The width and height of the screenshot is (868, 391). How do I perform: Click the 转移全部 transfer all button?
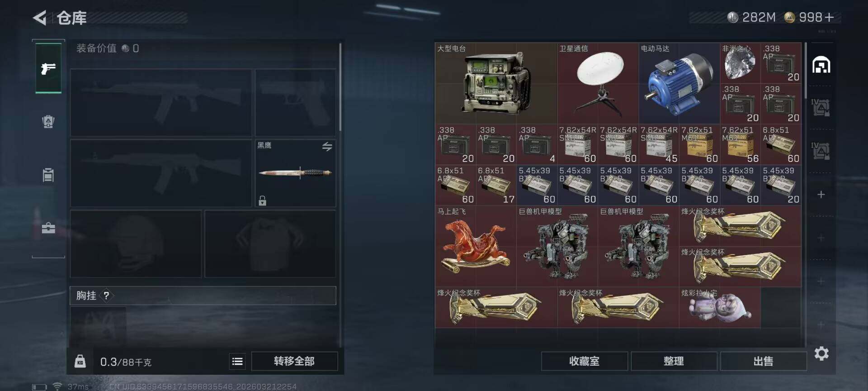294,361
